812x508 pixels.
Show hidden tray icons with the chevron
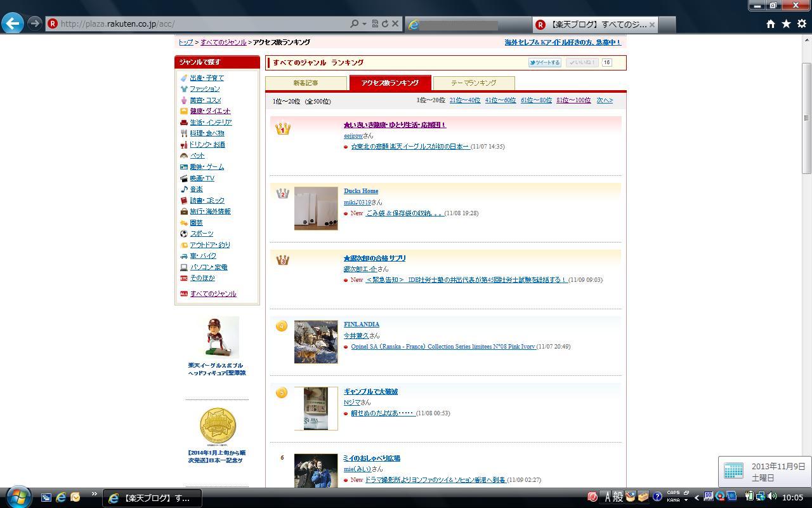[x=697, y=497]
